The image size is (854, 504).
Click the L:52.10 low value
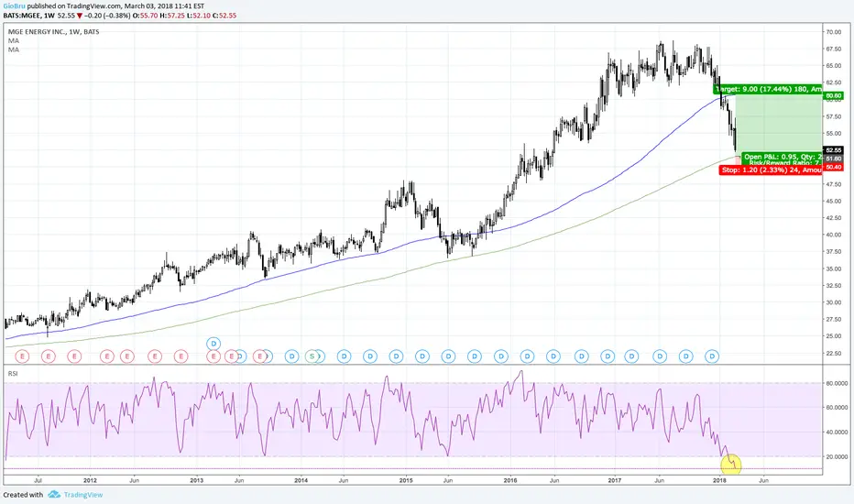tap(198, 16)
